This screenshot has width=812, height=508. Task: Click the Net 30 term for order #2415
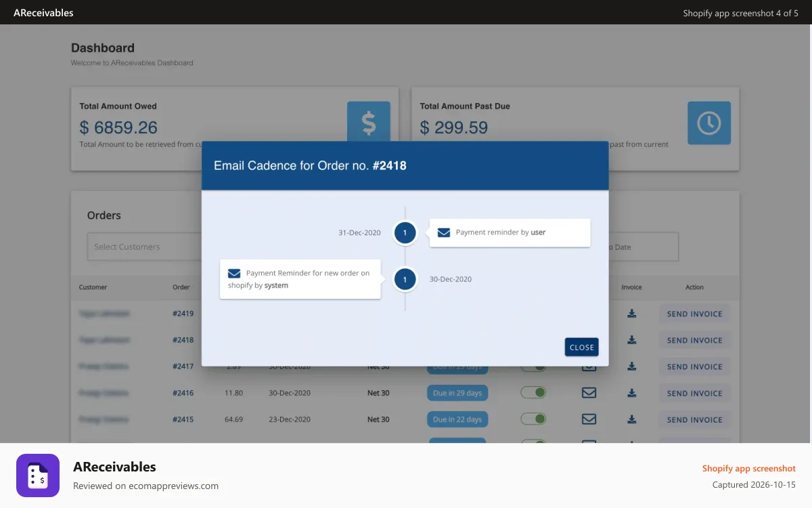pos(378,419)
